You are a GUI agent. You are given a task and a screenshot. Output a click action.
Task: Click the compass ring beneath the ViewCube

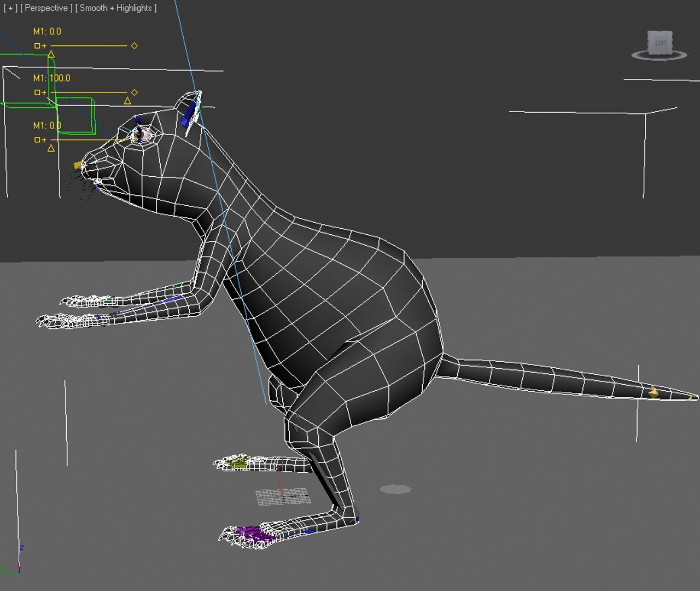(x=659, y=55)
